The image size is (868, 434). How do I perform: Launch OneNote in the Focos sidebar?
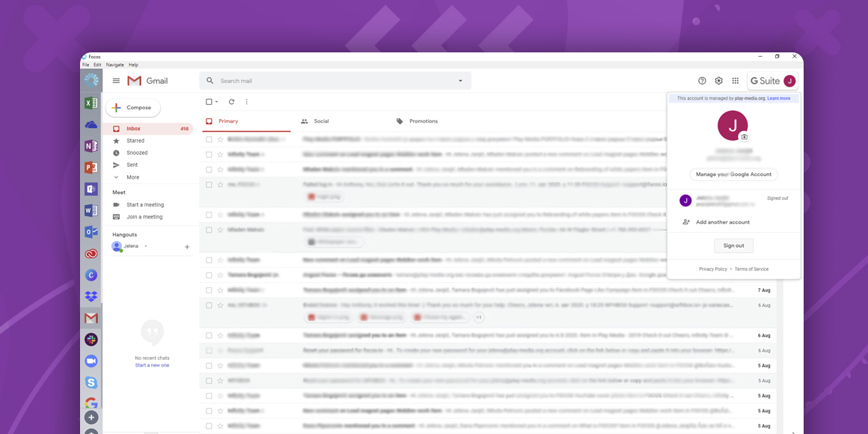coord(91,146)
